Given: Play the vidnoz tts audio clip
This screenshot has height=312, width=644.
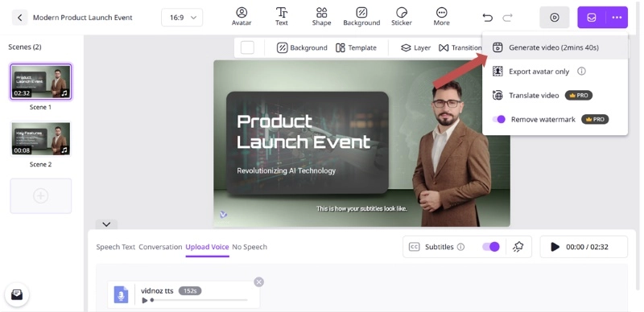Looking at the screenshot, I should coord(145,300).
